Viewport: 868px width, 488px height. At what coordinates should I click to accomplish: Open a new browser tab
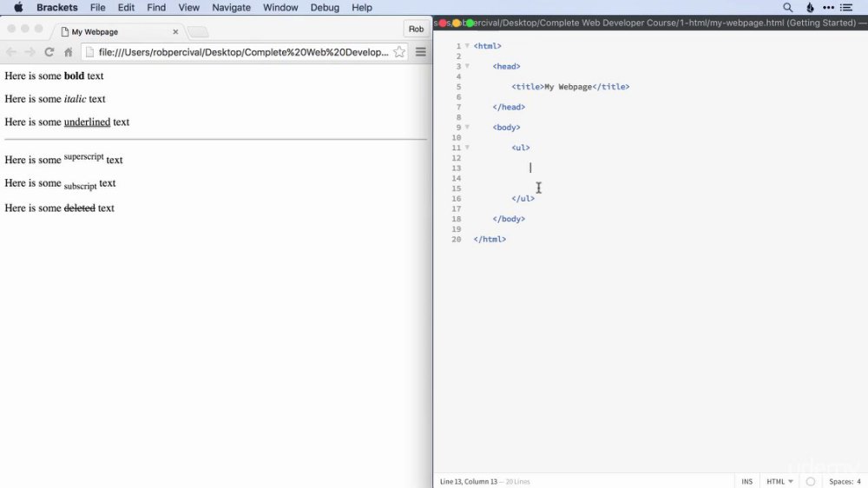[x=198, y=32]
